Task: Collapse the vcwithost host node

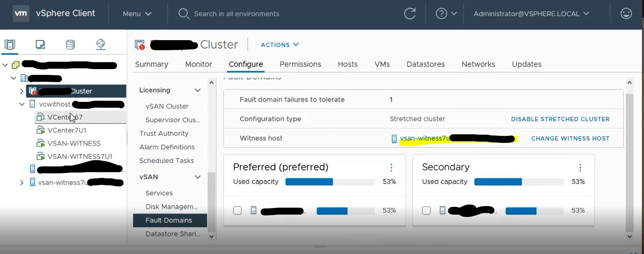Action: point(22,104)
